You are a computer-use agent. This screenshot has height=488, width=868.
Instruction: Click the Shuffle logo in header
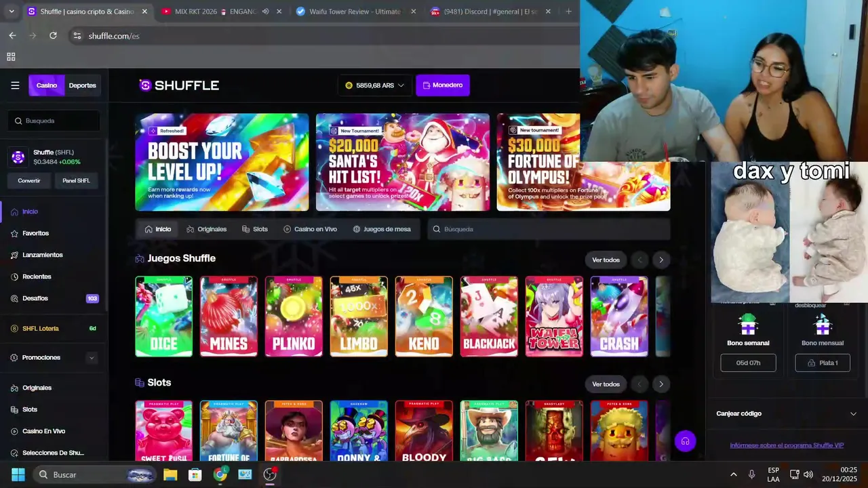179,85
